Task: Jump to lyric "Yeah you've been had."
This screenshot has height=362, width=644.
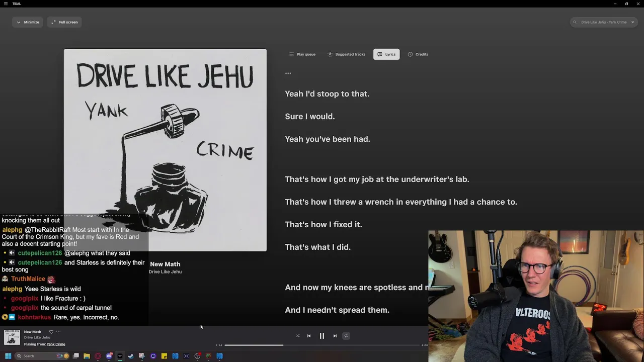Action: tap(328, 139)
